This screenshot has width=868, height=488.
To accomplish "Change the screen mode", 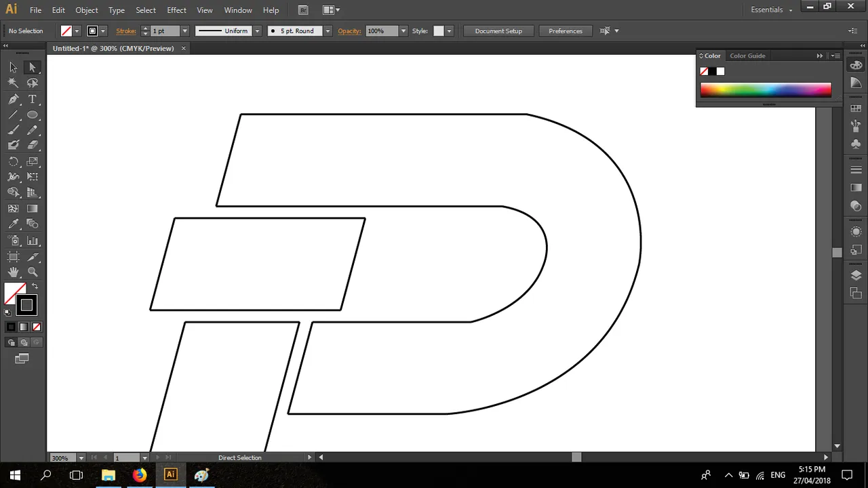I will click(22, 359).
